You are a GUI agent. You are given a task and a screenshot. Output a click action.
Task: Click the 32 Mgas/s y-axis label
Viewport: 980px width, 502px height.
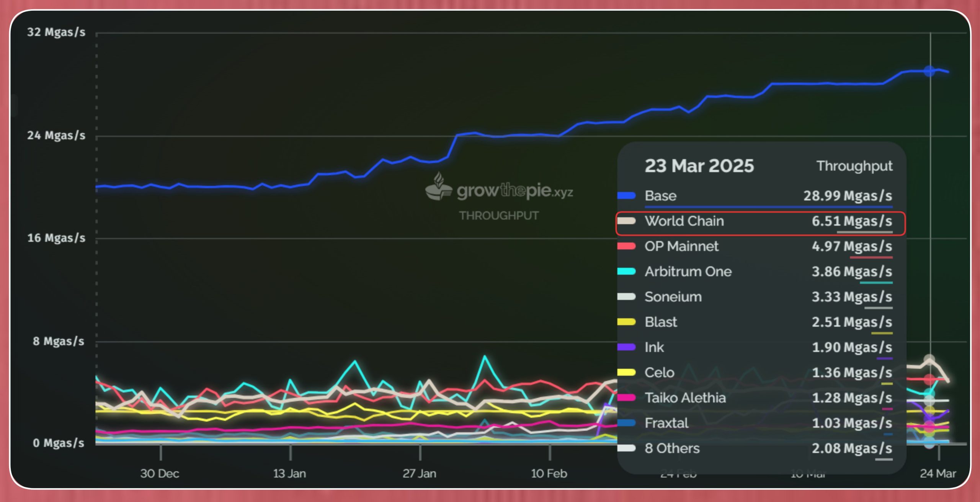(x=56, y=32)
